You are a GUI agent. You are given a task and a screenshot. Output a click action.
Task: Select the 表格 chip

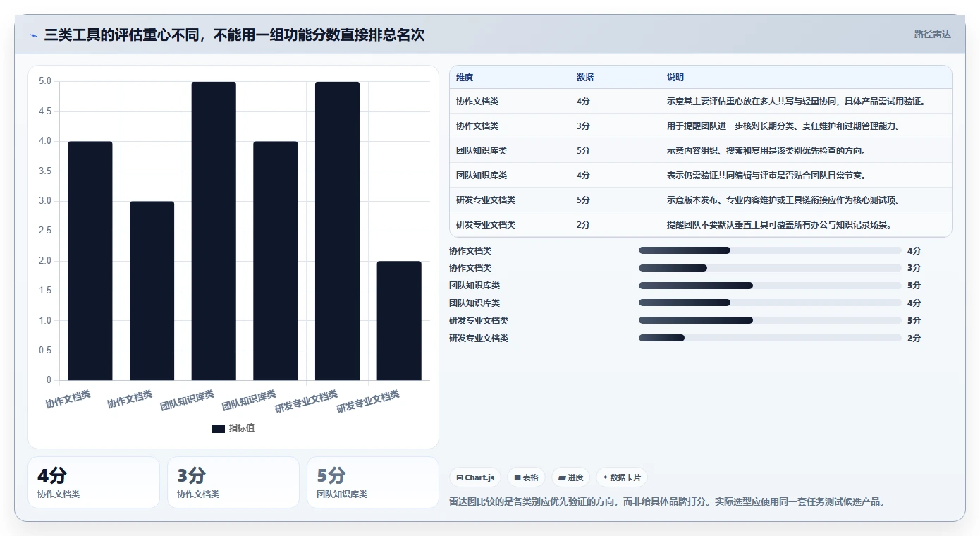(526, 477)
